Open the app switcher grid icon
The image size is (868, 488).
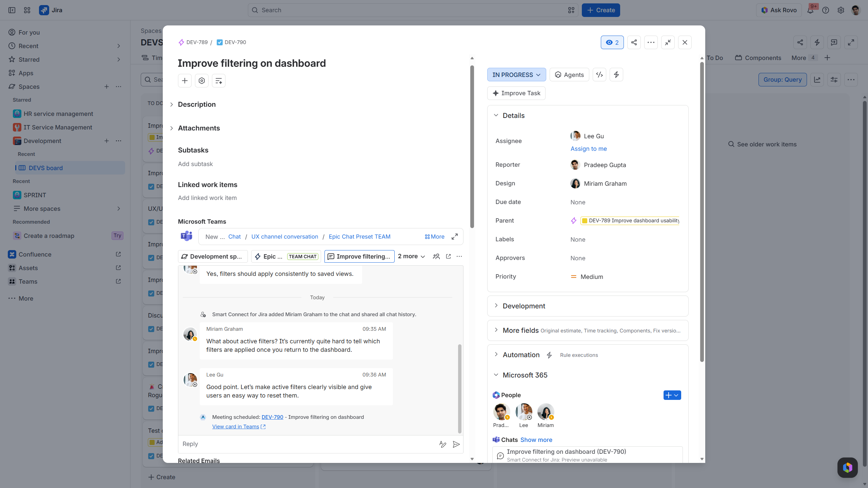point(27,10)
